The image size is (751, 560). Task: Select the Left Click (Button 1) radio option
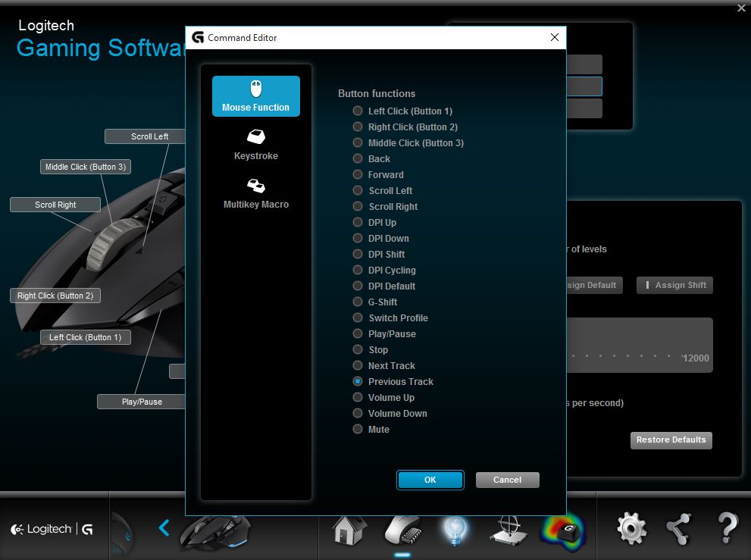[358, 111]
